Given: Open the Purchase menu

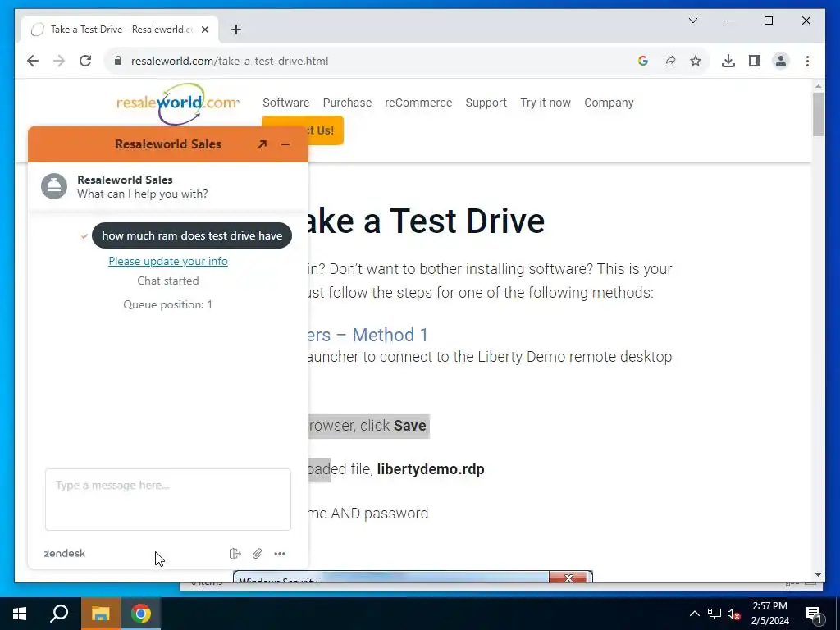Looking at the screenshot, I should (x=347, y=103).
